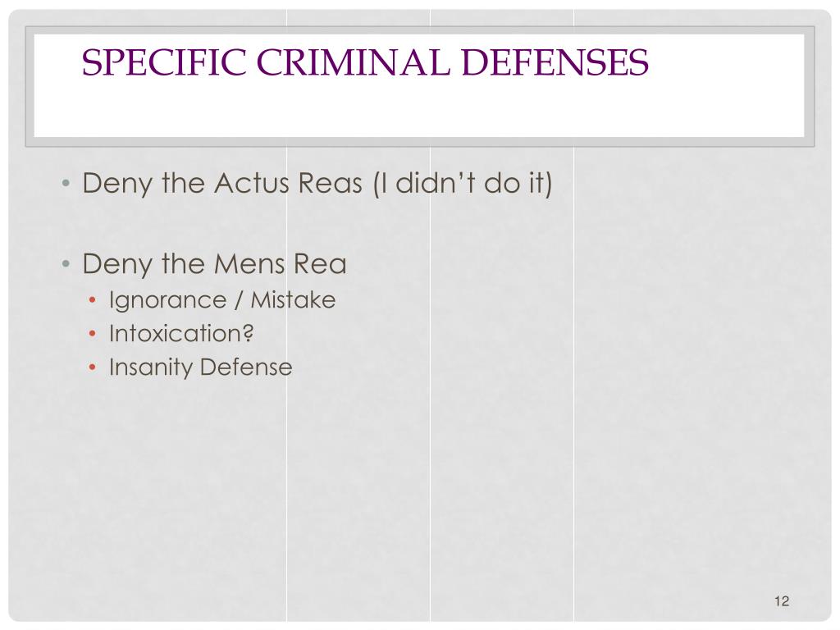Screen dimensions: 840x630
Task: Select the "Ignorance / Mistake" sub-bullet
Action: coord(222,300)
